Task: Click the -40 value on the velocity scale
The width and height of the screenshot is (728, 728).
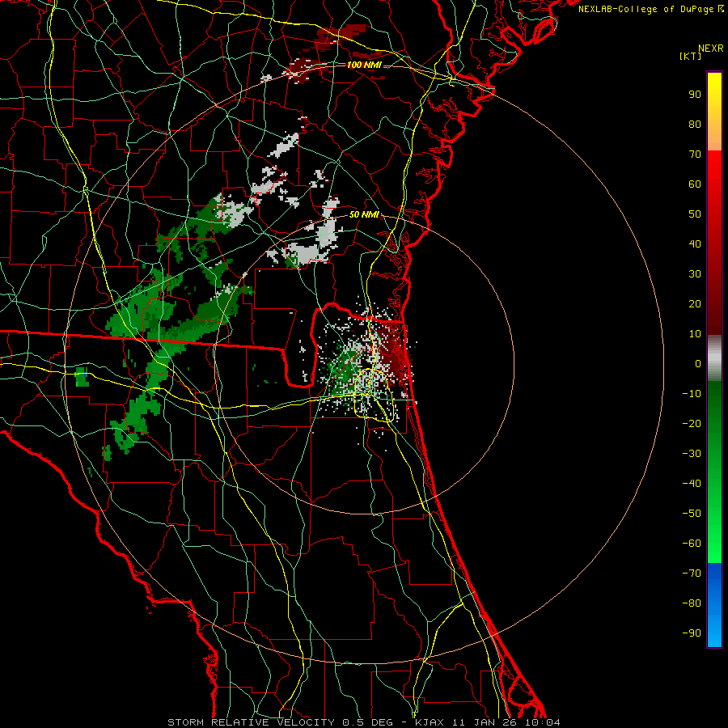Action: coord(692,484)
